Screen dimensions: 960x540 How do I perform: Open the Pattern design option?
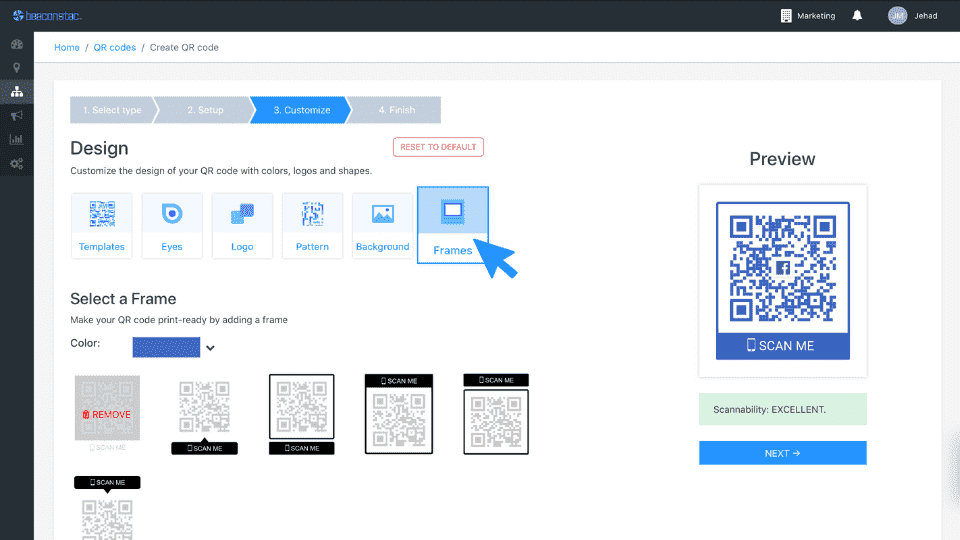(x=312, y=226)
